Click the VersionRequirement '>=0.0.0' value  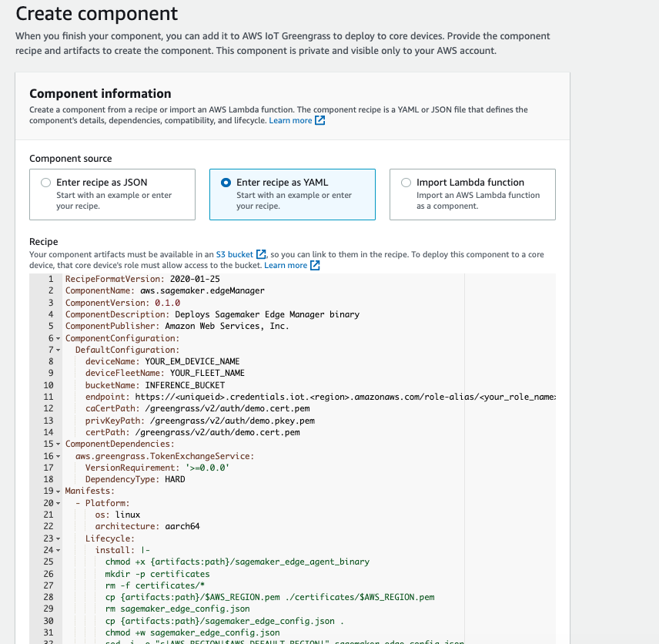207,468
